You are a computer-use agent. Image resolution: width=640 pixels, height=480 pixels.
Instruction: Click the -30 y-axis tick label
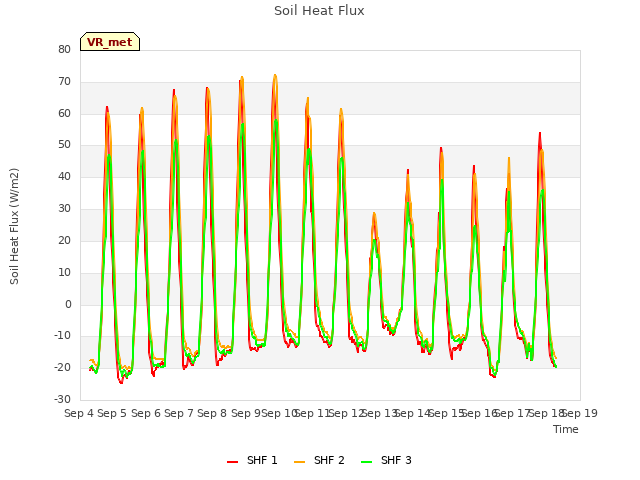pos(63,399)
